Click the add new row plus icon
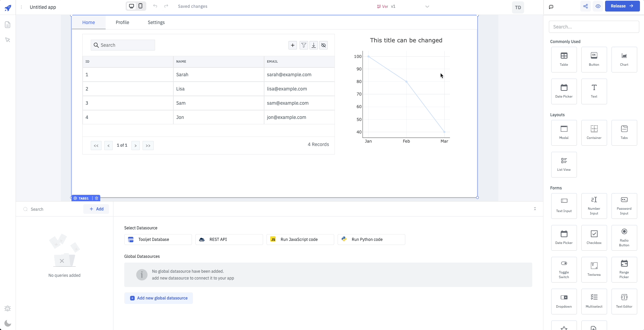 pyautogui.click(x=293, y=45)
